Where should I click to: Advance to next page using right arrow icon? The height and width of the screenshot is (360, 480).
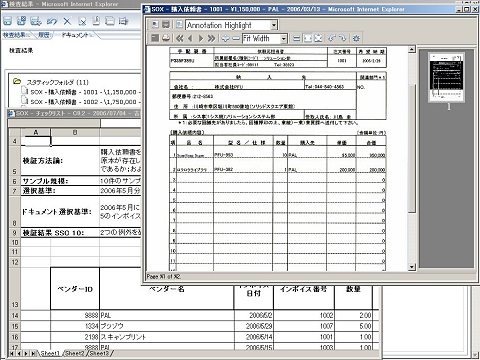point(201,38)
